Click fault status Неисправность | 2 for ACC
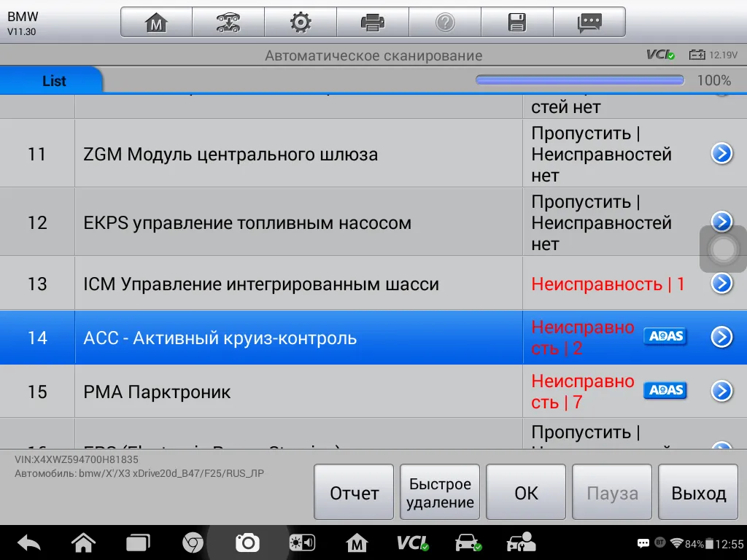This screenshot has width=747, height=560. (x=583, y=338)
